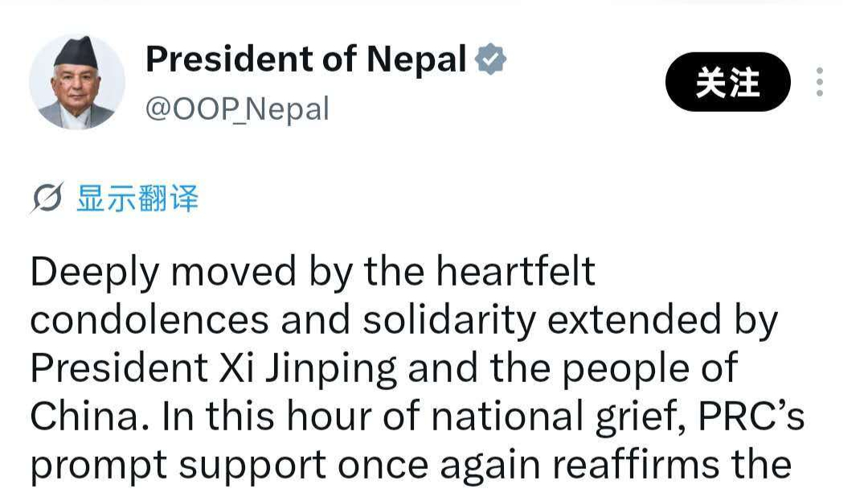
Task: Open the three-dot more options menu
Action: click(819, 82)
